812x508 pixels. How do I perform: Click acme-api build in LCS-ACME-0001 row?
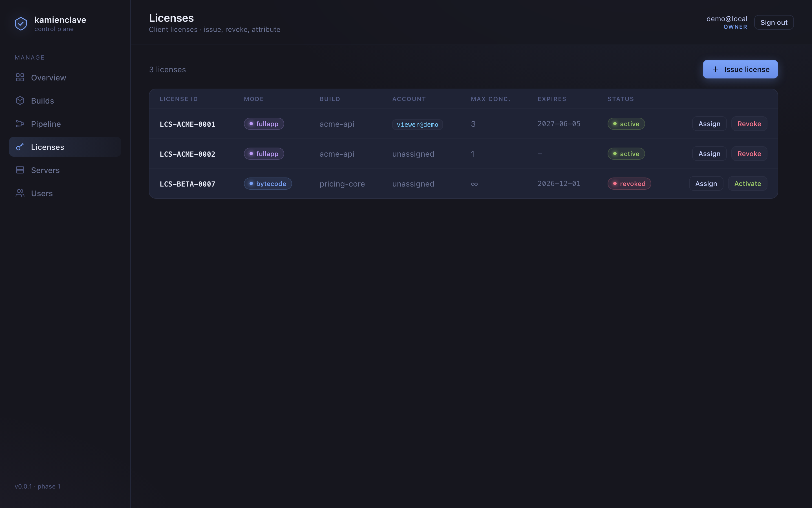click(x=337, y=124)
